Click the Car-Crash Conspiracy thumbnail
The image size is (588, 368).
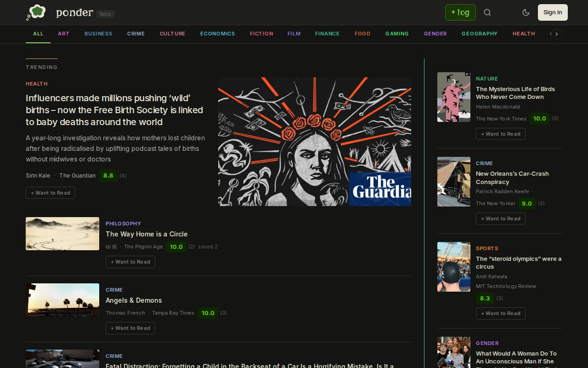coord(454,182)
